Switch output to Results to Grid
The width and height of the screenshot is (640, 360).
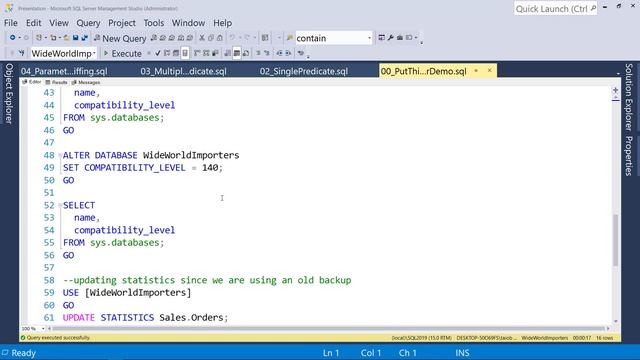click(x=237, y=53)
